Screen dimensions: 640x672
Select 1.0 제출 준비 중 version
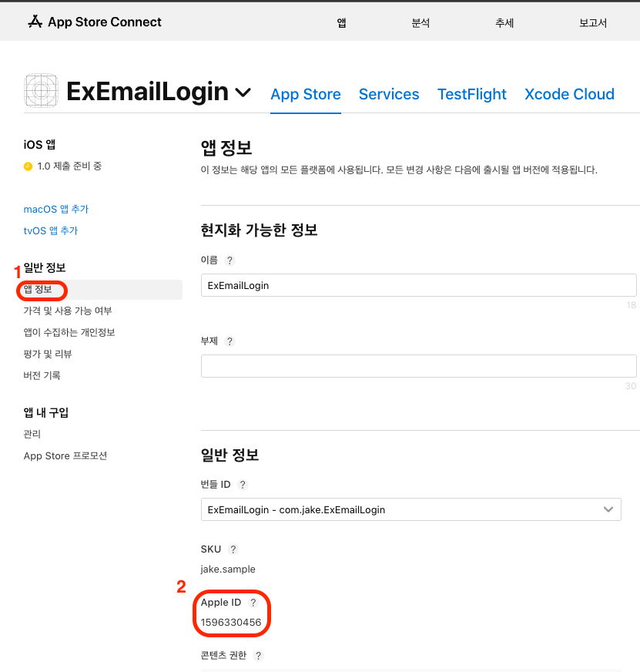coord(69,166)
